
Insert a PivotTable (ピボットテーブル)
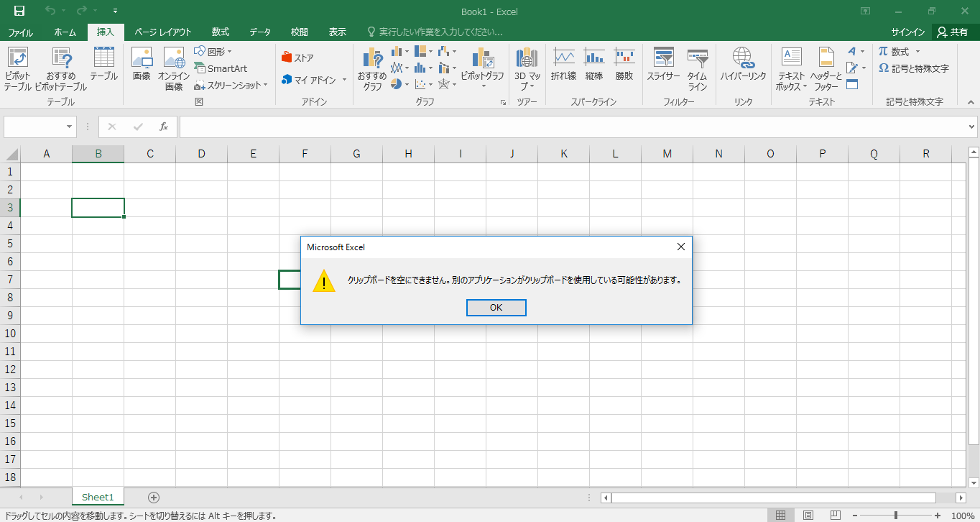point(17,68)
